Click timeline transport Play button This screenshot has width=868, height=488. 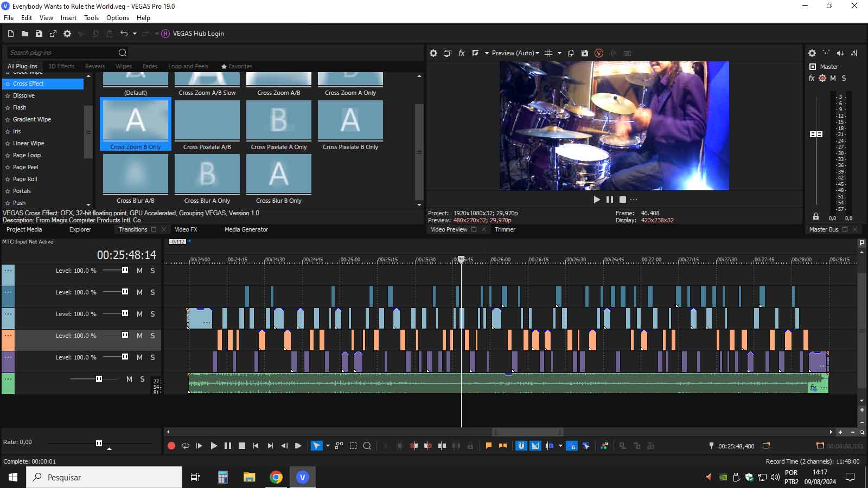point(214,446)
